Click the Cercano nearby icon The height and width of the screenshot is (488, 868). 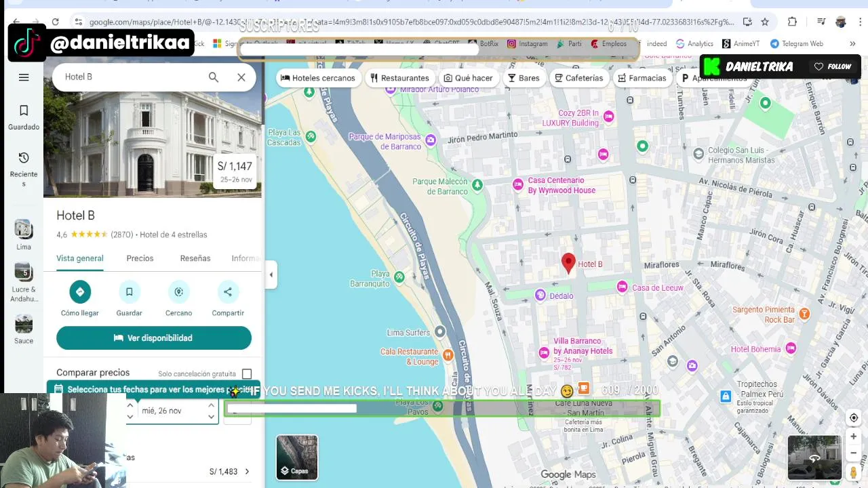(x=178, y=291)
